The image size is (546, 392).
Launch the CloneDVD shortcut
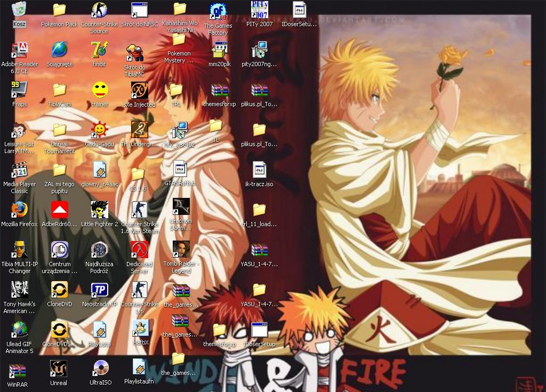[x=60, y=290]
